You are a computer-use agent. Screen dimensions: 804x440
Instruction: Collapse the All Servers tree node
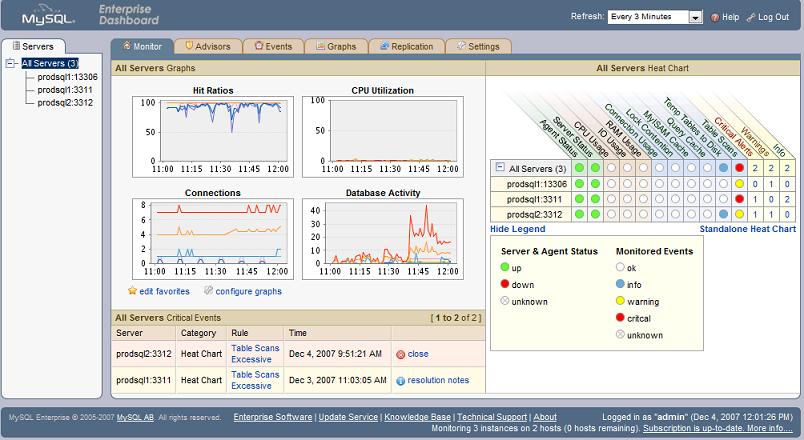(10, 63)
